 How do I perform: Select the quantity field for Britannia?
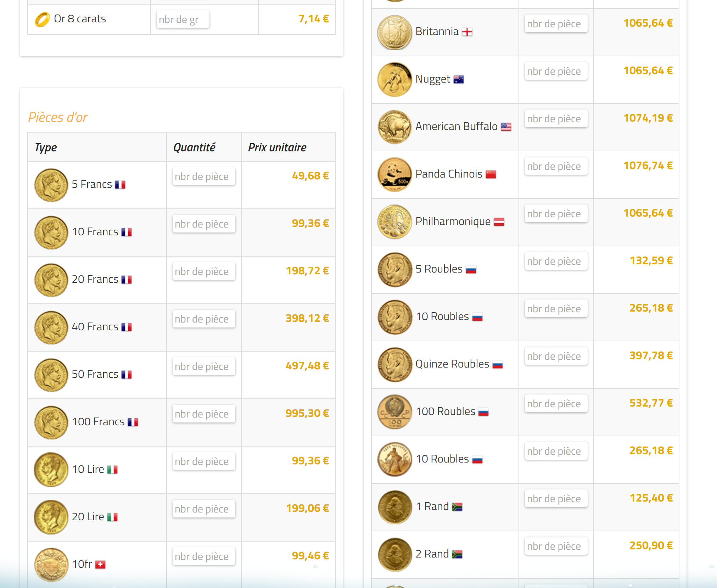point(556,23)
